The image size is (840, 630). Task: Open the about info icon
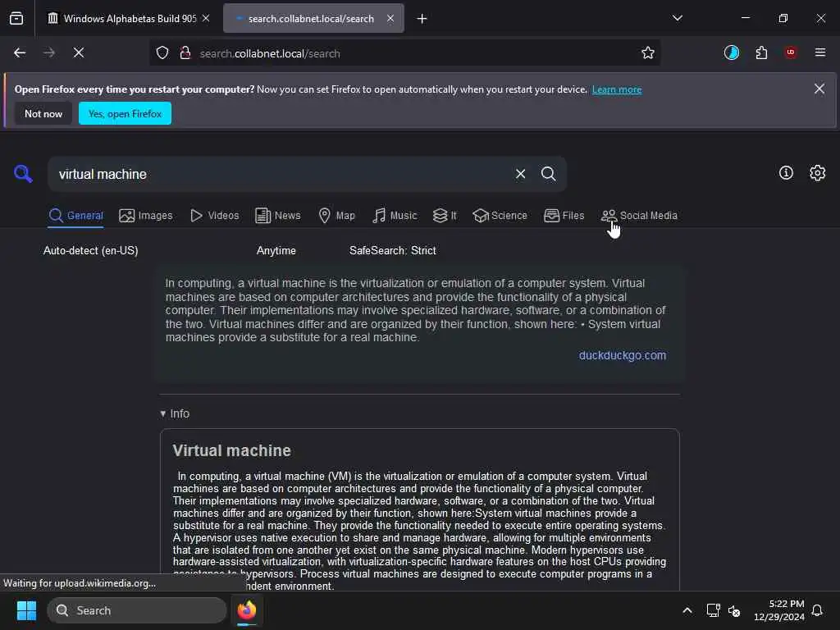786,172
